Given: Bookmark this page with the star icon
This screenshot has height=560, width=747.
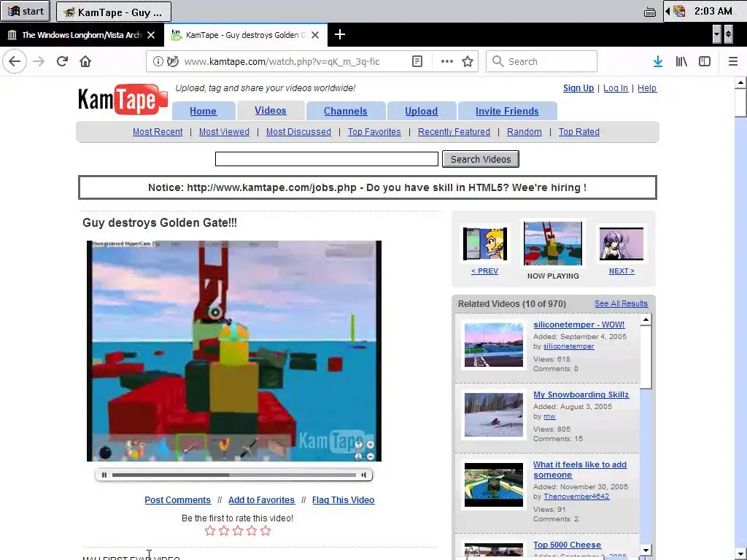Looking at the screenshot, I should tap(468, 61).
